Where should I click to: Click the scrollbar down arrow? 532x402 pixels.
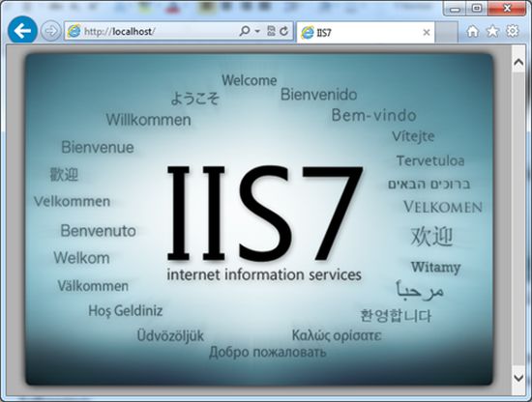518,377
